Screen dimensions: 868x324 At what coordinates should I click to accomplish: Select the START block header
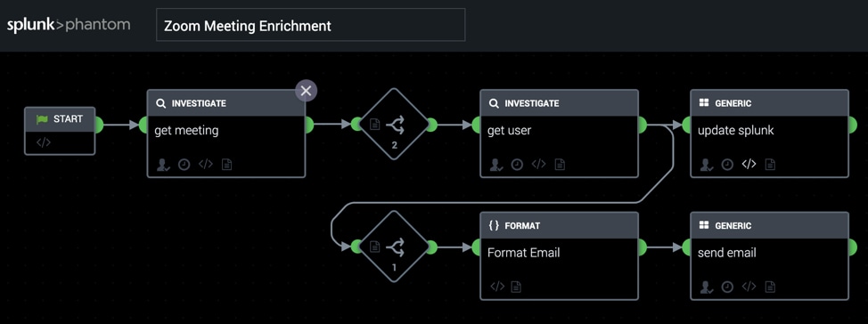click(x=60, y=119)
